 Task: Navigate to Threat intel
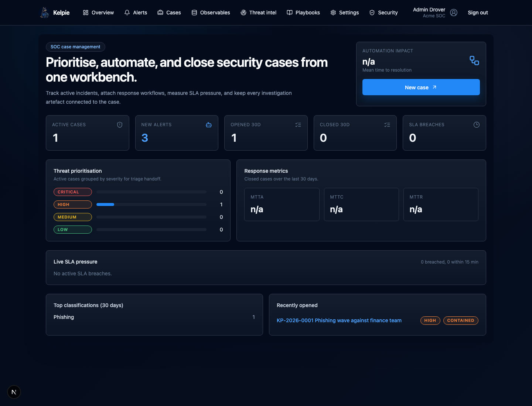258,13
